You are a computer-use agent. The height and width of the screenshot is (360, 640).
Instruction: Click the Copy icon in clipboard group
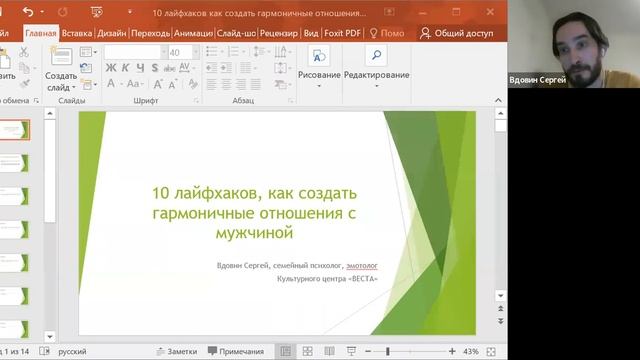pyautogui.click(x=24, y=68)
